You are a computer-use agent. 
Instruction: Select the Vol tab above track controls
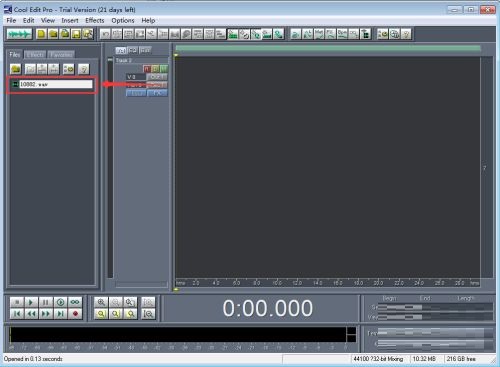coord(121,50)
